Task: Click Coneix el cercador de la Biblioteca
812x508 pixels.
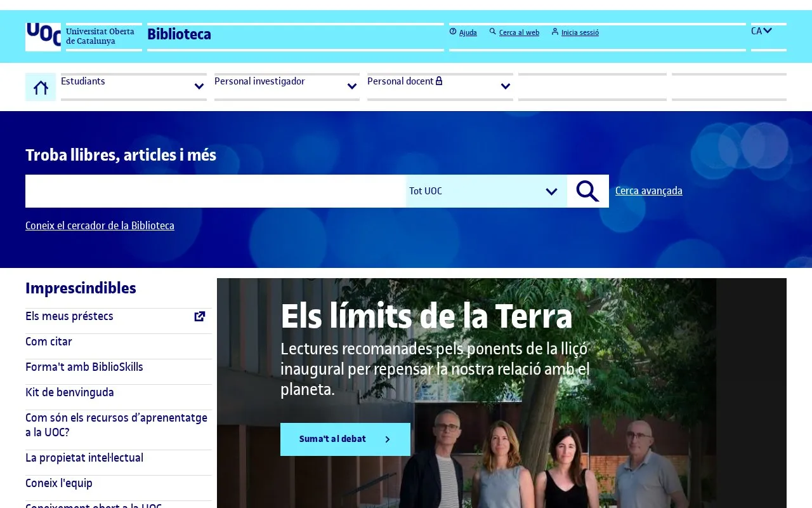Action: 100,225
